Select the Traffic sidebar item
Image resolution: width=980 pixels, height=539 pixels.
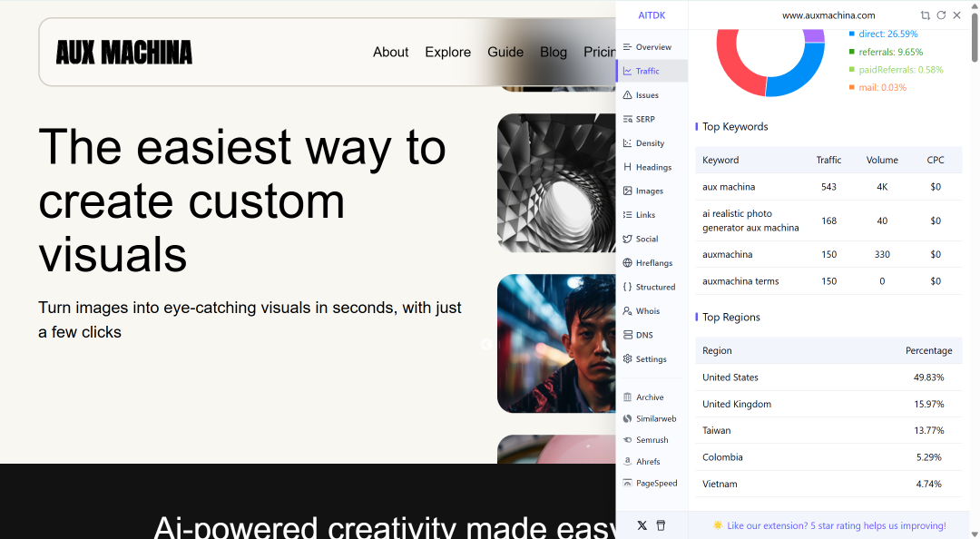coord(652,71)
